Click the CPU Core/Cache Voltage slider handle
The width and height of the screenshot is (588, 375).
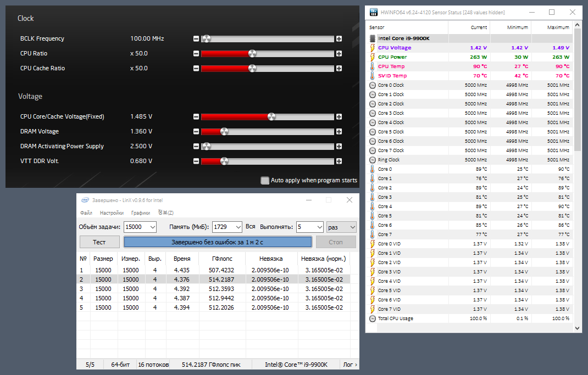click(x=271, y=116)
